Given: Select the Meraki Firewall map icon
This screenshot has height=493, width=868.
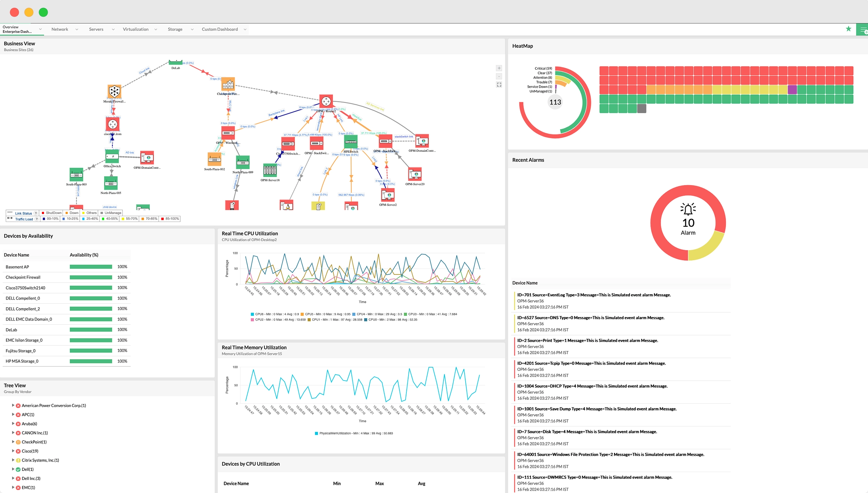Looking at the screenshot, I should (114, 91).
